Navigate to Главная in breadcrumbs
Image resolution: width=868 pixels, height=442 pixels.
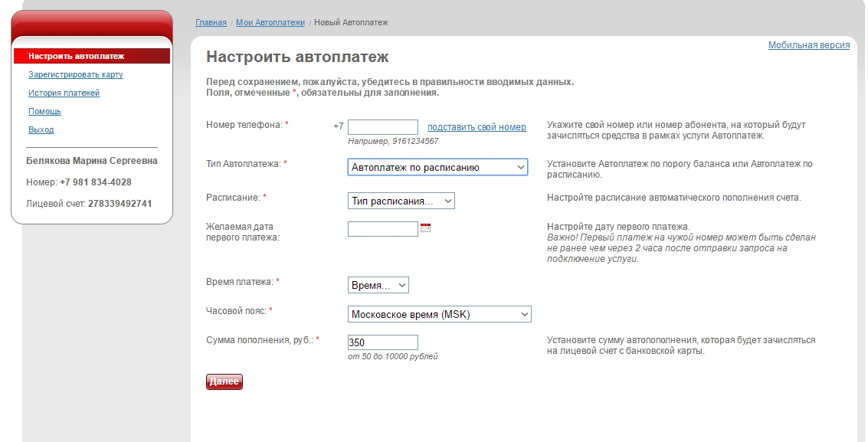(211, 23)
